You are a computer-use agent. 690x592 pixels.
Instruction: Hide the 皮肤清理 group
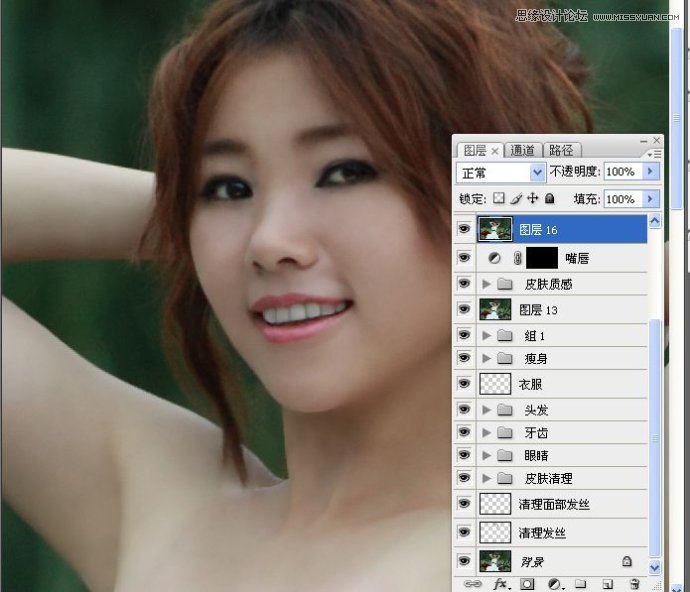coord(464,478)
